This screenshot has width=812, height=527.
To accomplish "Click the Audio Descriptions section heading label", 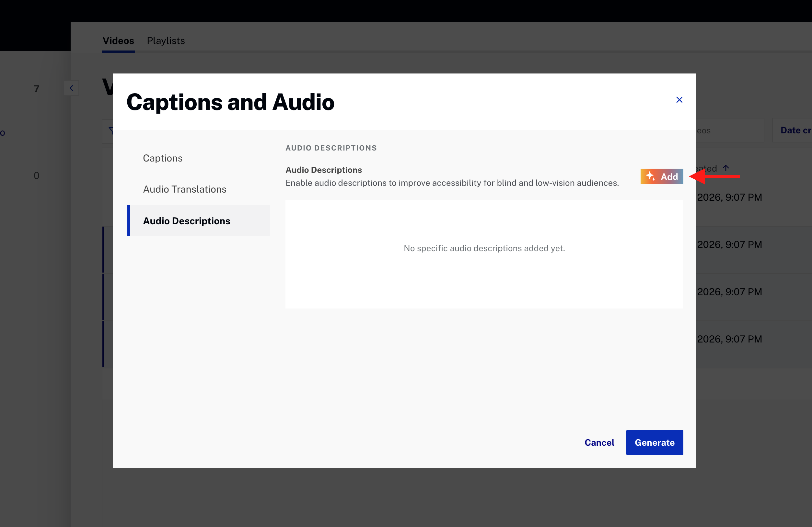I will pyautogui.click(x=331, y=148).
